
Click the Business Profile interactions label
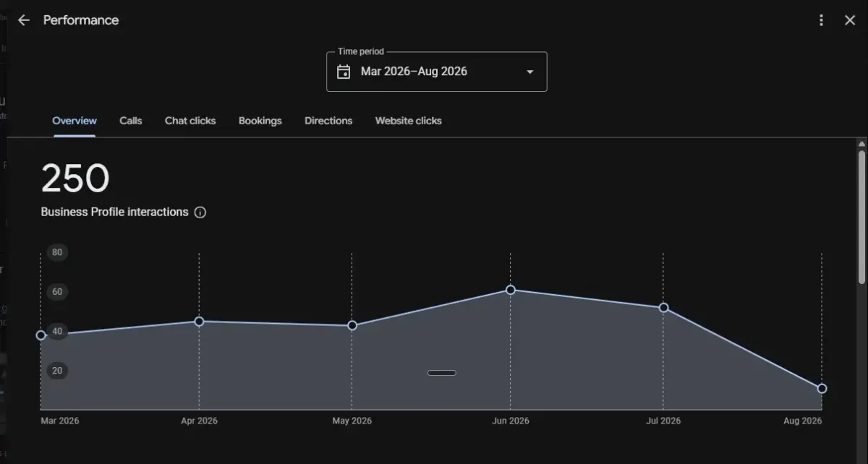[x=114, y=212]
